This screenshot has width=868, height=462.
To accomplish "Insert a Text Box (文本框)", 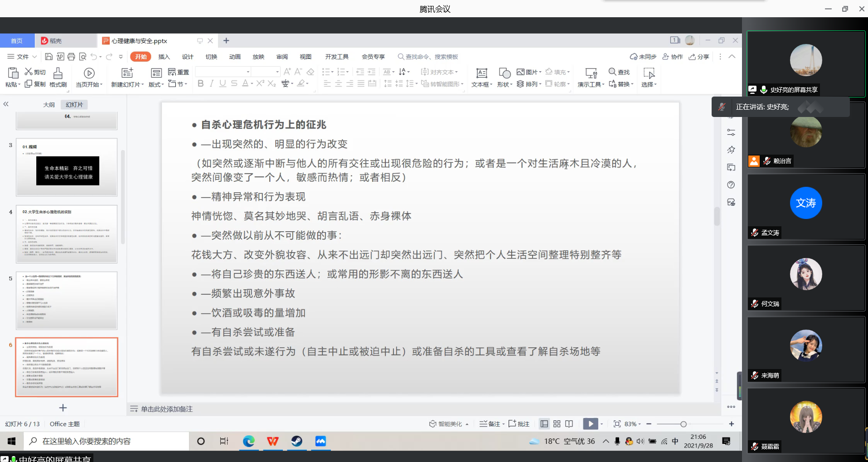I will 482,77.
